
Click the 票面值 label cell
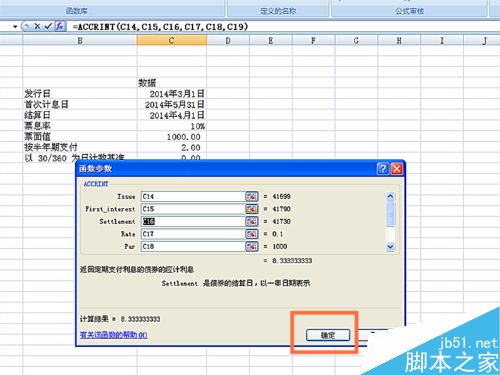(x=80, y=137)
